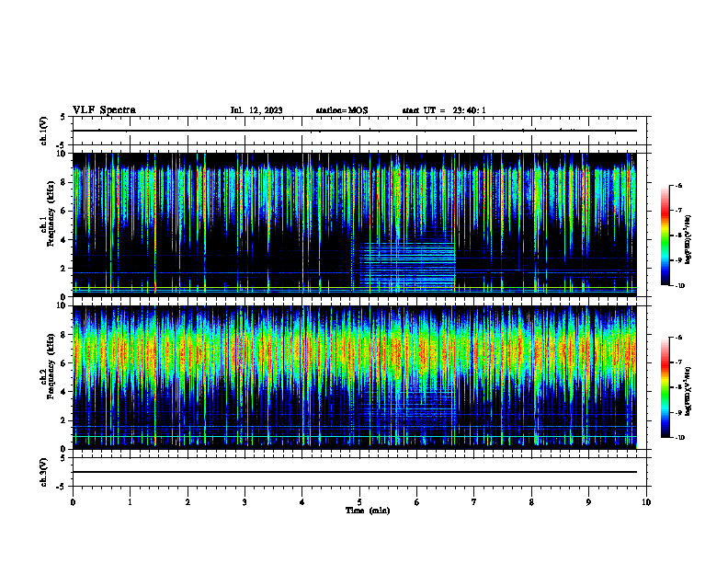Click time axis tick label "4"
This screenshot has width=728, height=563.
[302, 502]
